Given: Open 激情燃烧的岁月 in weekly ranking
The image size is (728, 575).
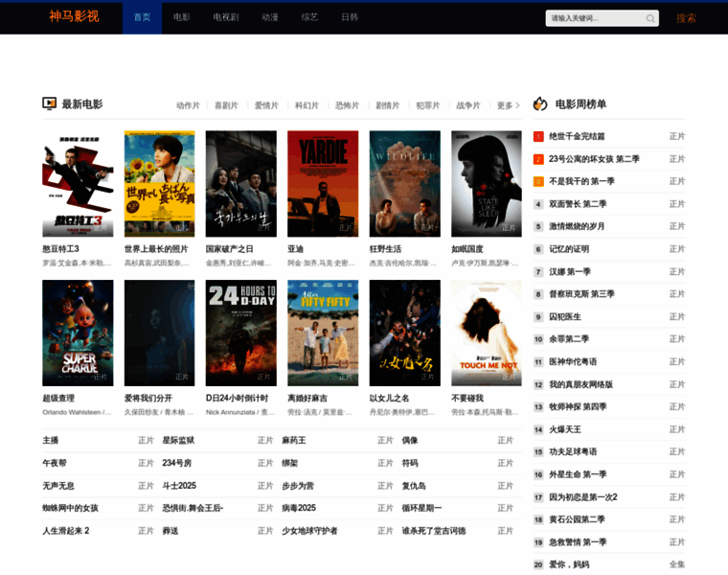Looking at the screenshot, I should [577, 227].
